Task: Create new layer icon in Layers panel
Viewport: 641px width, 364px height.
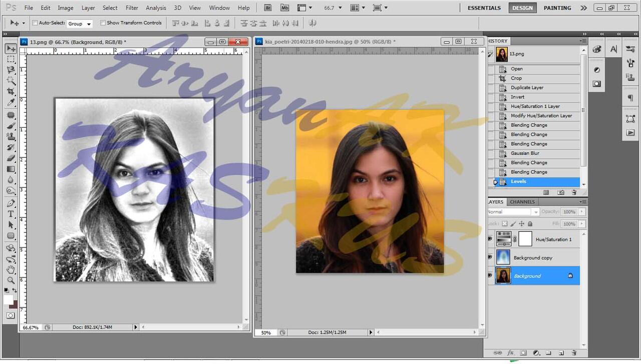Action: click(x=561, y=353)
